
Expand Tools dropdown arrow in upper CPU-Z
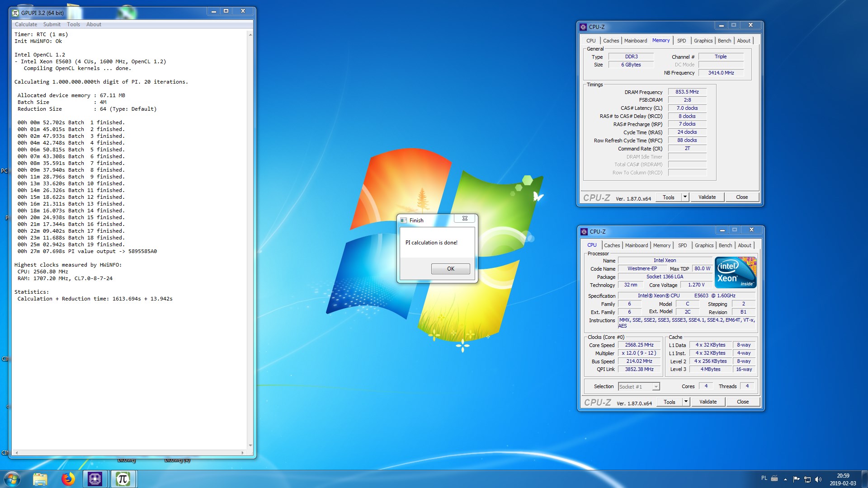tap(685, 197)
